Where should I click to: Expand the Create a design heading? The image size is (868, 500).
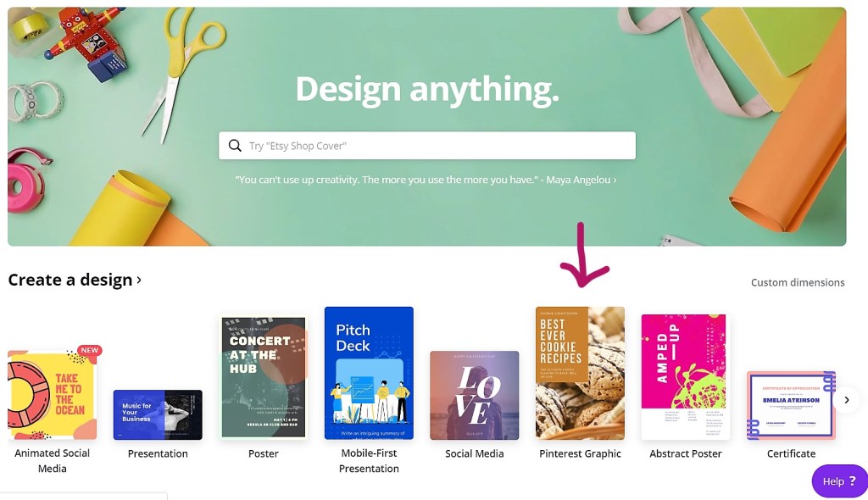[x=75, y=280]
